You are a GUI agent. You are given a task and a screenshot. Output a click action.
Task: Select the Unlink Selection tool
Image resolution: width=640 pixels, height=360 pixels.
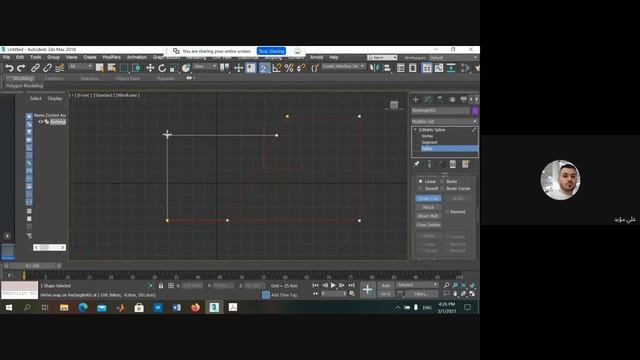47,68
